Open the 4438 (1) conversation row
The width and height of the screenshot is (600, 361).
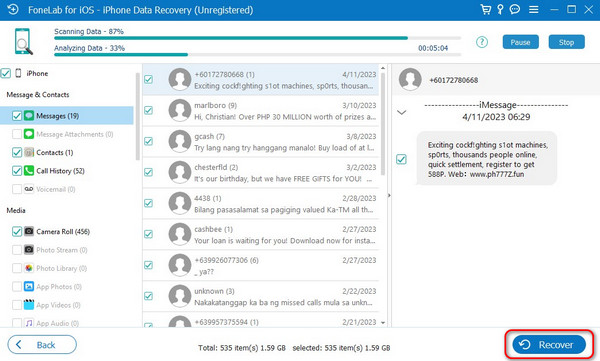coord(261,203)
